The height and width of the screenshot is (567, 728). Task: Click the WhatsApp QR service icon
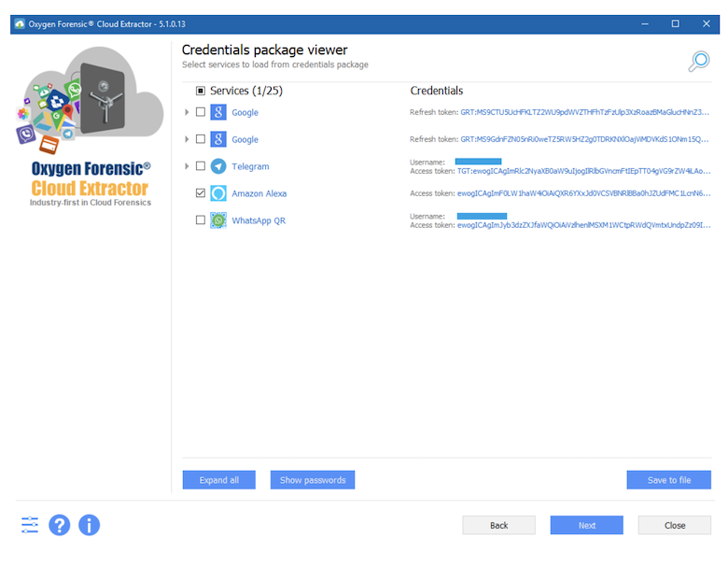coord(218,220)
